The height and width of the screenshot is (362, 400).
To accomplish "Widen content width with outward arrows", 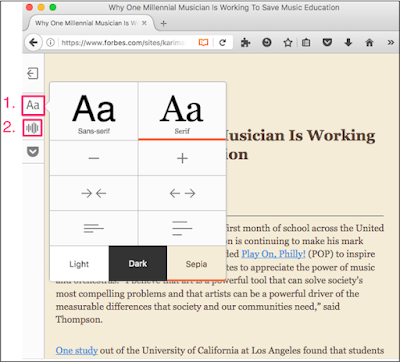I will (x=182, y=193).
